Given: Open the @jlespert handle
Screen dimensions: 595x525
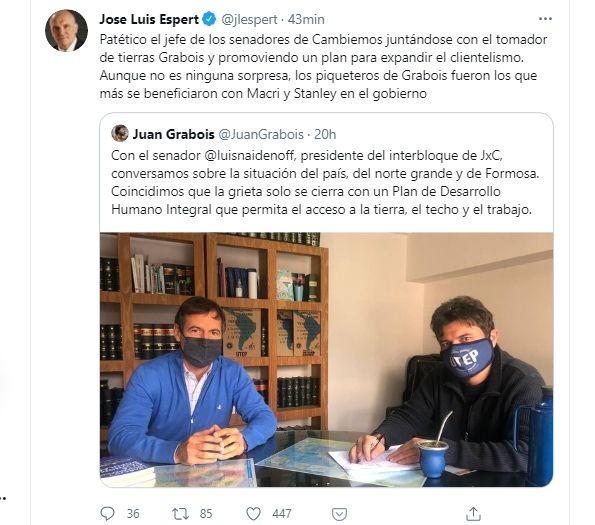Looking at the screenshot, I should [x=249, y=19].
